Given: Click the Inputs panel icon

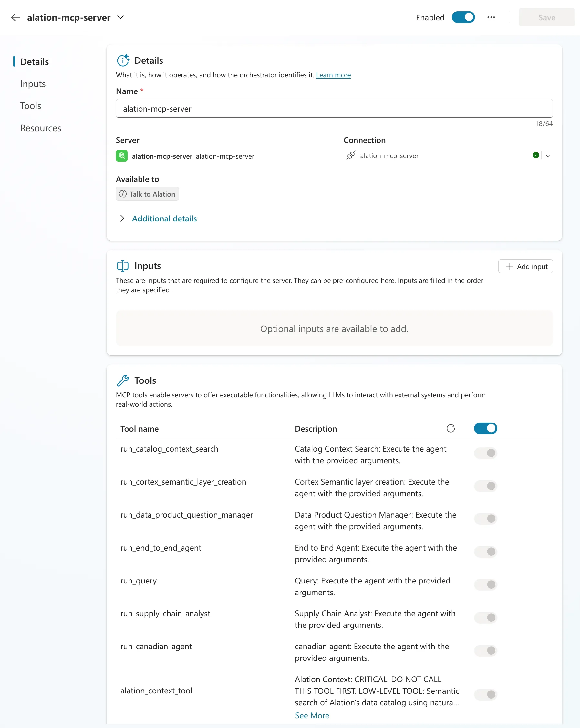Looking at the screenshot, I should pyautogui.click(x=122, y=266).
